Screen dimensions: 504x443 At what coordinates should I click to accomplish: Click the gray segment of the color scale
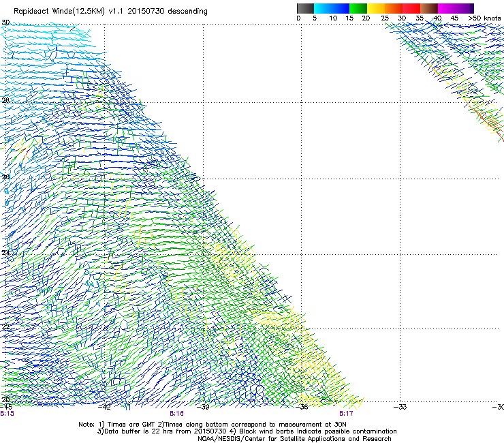(305, 8)
